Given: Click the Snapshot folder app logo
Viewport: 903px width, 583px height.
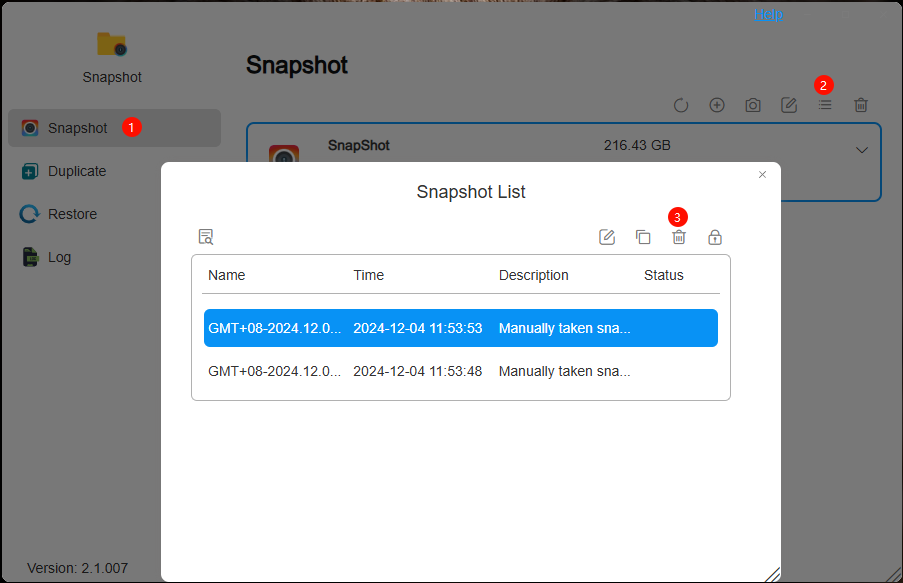Looking at the screenshot, I should [x=112, y=44].
